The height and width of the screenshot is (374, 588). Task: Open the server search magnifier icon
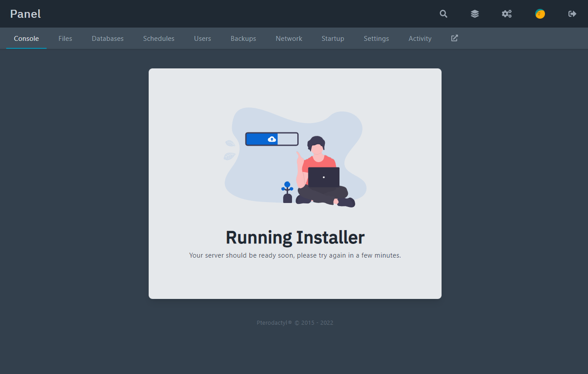point(443,14)
